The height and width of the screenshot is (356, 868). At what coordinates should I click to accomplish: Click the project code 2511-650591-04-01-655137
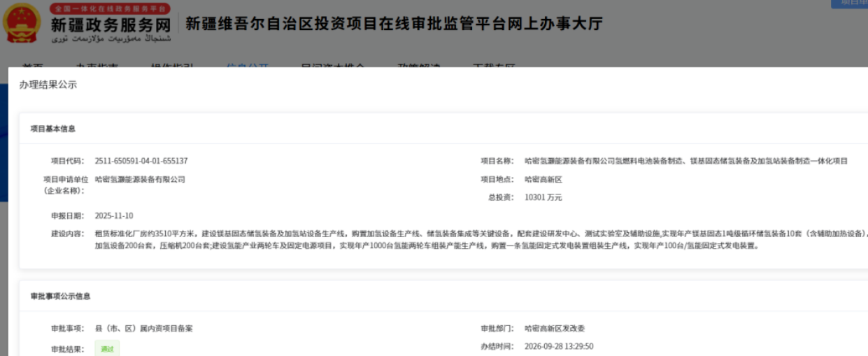click(x=141, y=161)
